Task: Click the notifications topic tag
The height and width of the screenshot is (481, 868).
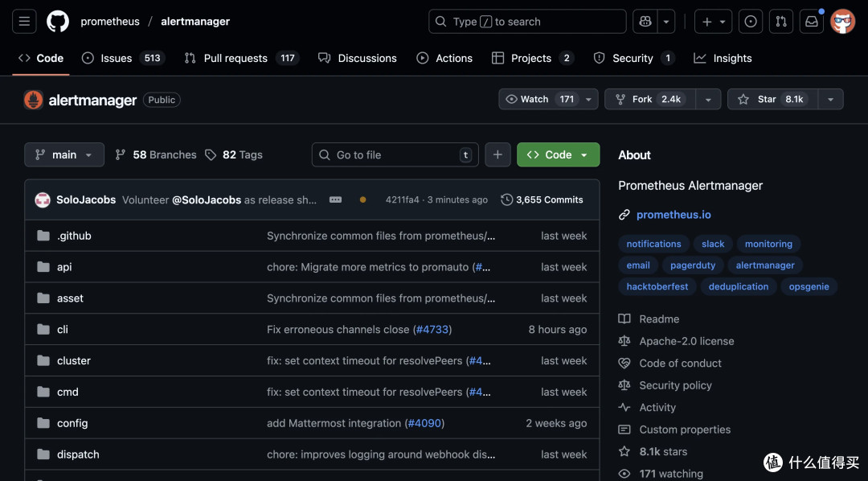Action: [653, 244]
